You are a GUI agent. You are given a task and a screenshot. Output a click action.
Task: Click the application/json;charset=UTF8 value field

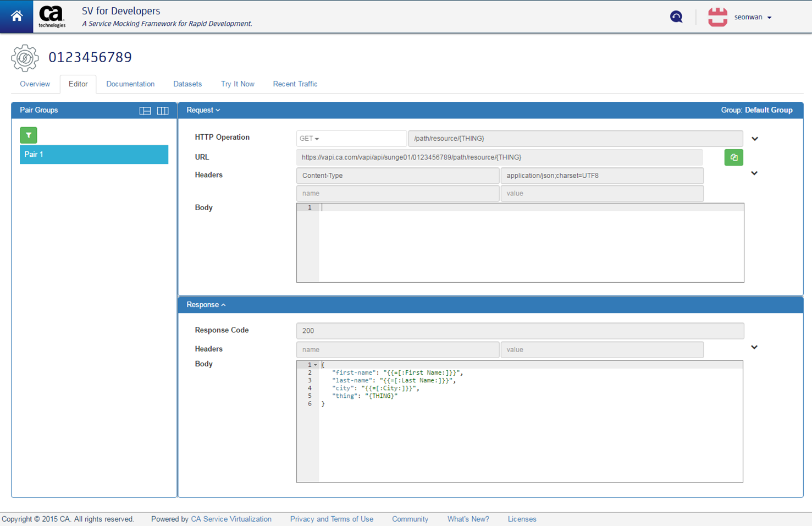(x=602, y=176)
